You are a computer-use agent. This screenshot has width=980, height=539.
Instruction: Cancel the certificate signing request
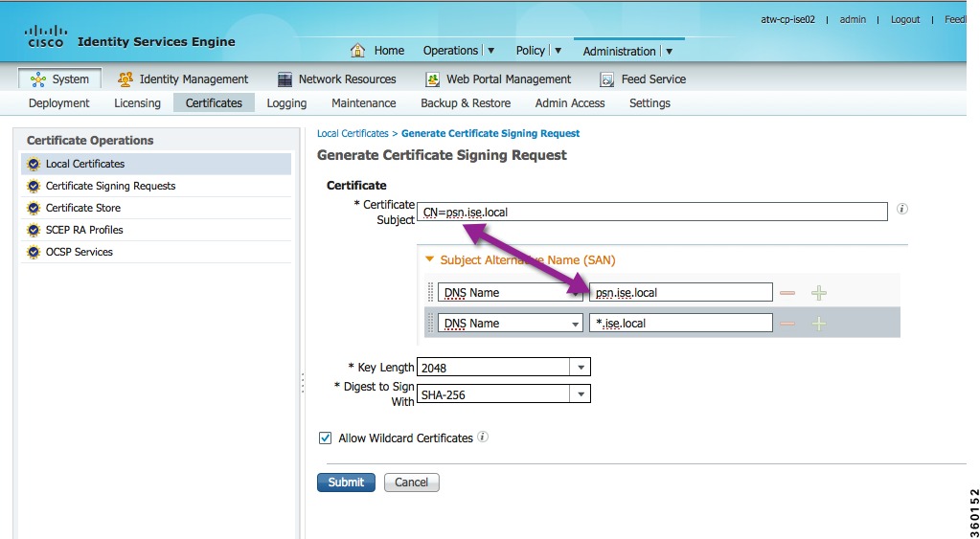411,483
